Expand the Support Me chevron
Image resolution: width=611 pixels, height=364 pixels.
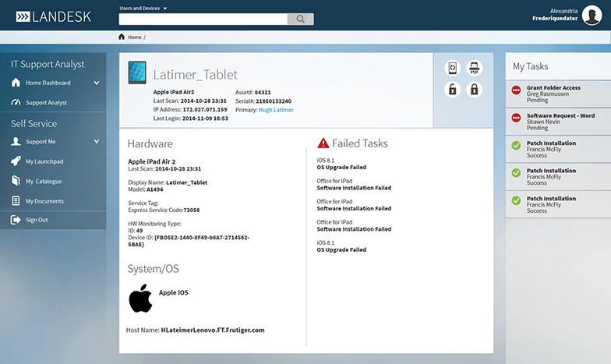pyautogui.click(x=97, y=142)
